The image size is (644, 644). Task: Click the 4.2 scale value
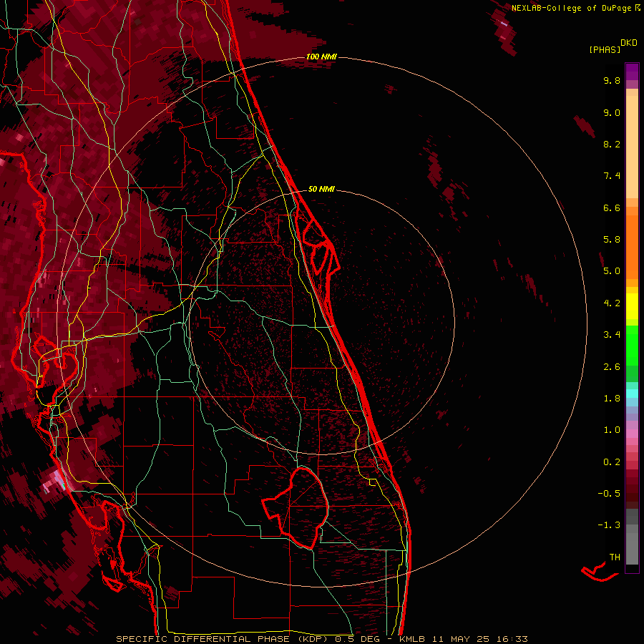pos(612,303)
